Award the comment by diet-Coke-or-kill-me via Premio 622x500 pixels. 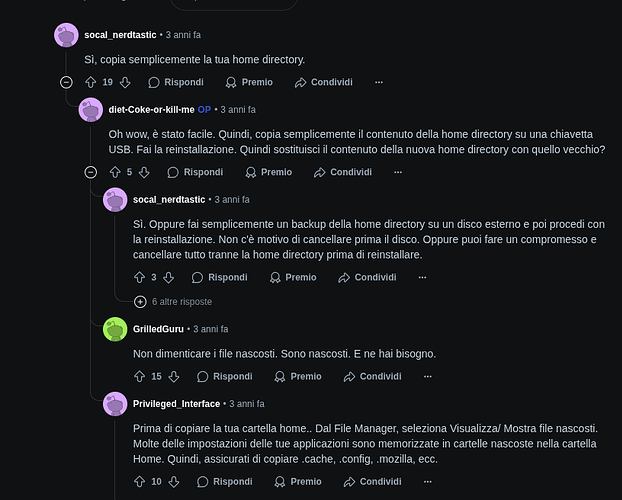click(x=267, y=172)
